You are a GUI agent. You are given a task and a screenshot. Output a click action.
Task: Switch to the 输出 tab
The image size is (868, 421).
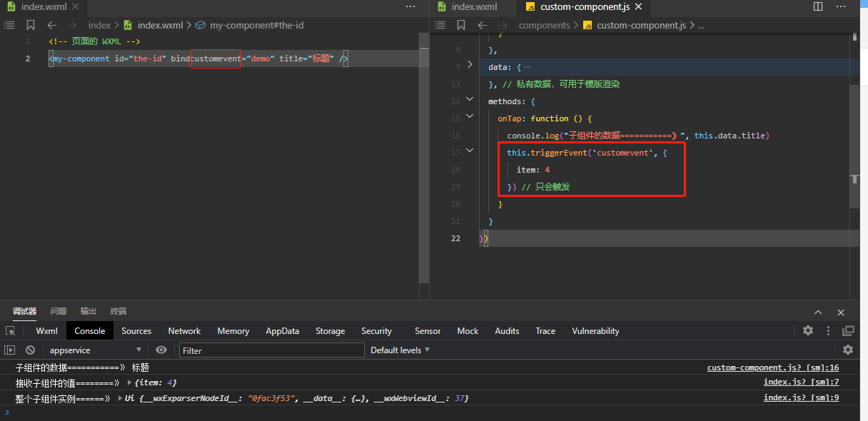pyautogui.click(x=89, y=311)
